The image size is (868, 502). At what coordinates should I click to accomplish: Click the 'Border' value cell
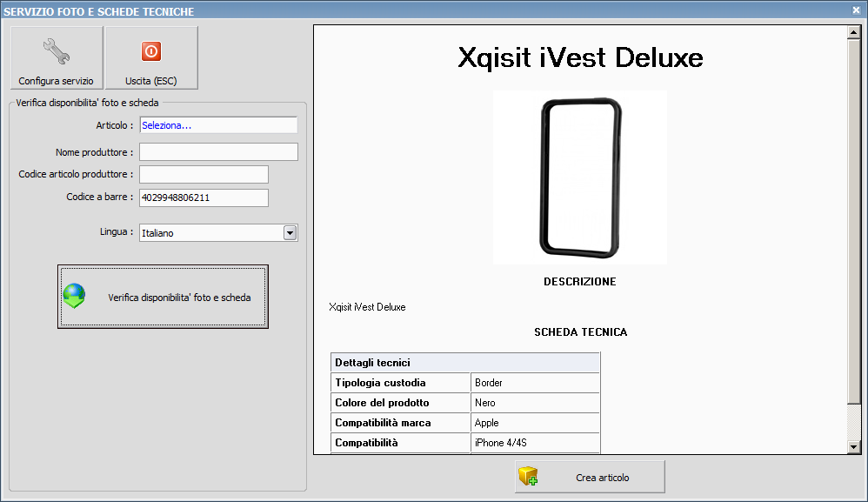535,383
